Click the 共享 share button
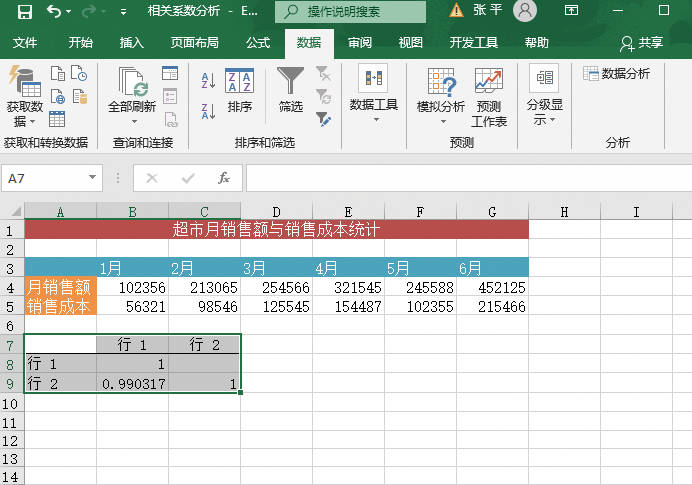The width and height of the screenshot is (692, 485). coord(641,43)
